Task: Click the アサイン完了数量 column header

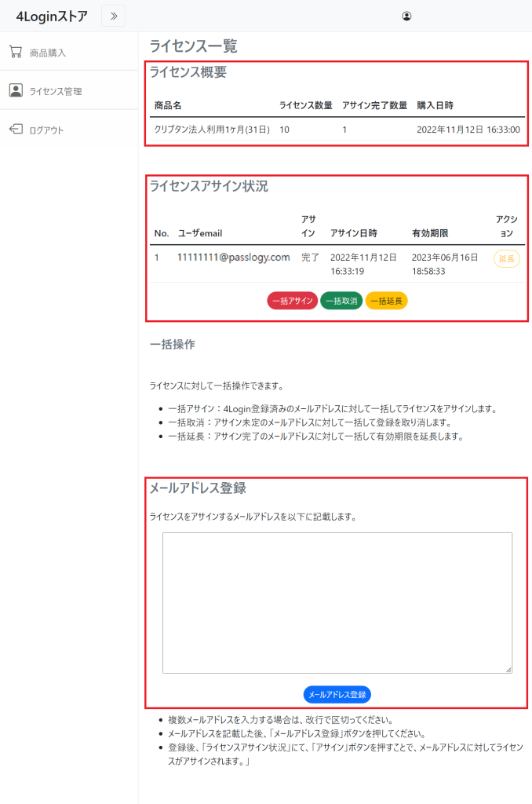Action: coord(374,106)
